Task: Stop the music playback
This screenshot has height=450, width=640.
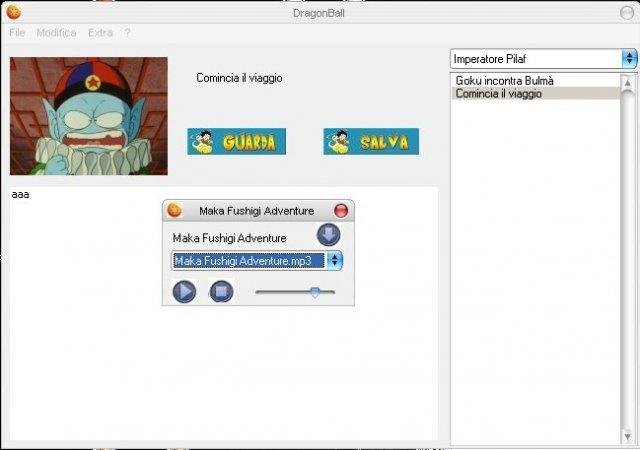Action: coord(221,292)
